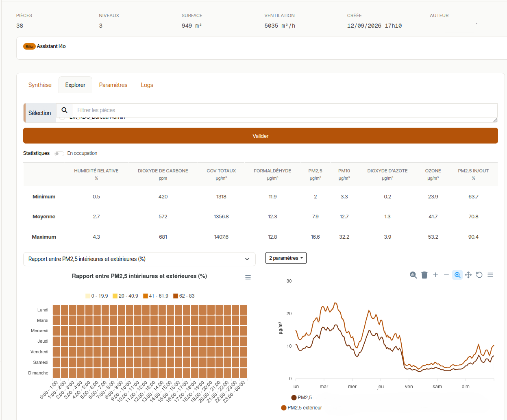507x420 pixels.
Task: Focus the Filtrer les pièces input field
Action: [285, 110]
